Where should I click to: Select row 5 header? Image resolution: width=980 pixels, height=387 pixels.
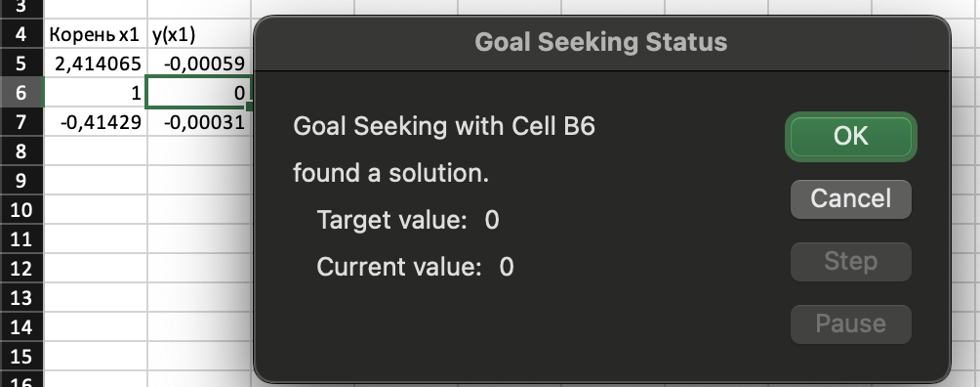pyautogui.click(x=21, y=64)
